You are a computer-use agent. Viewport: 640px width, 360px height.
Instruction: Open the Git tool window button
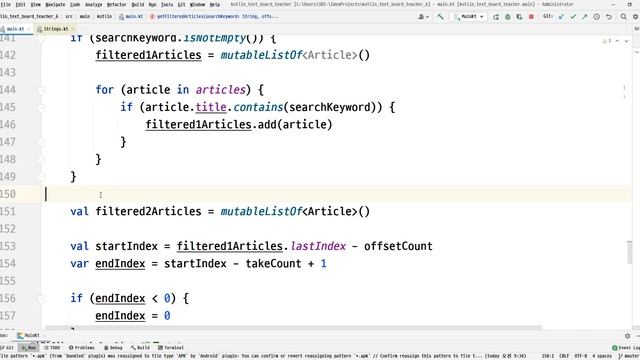[7, 348]
